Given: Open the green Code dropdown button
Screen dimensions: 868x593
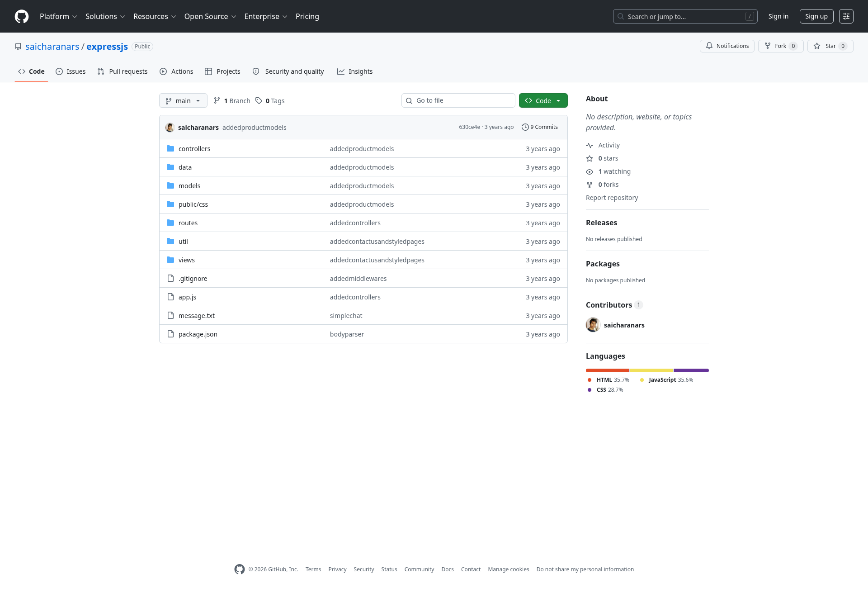Looking at the screenshot, I should [543, 100].
